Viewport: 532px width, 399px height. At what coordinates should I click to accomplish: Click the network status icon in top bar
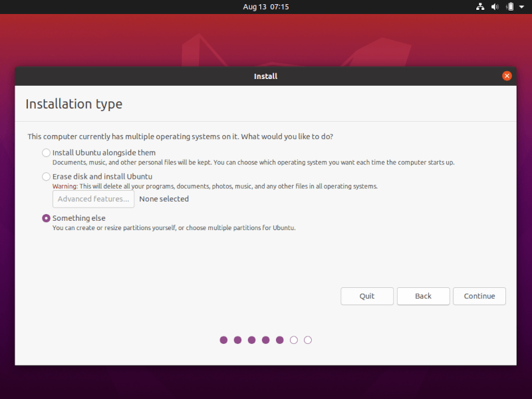[480, 7]
